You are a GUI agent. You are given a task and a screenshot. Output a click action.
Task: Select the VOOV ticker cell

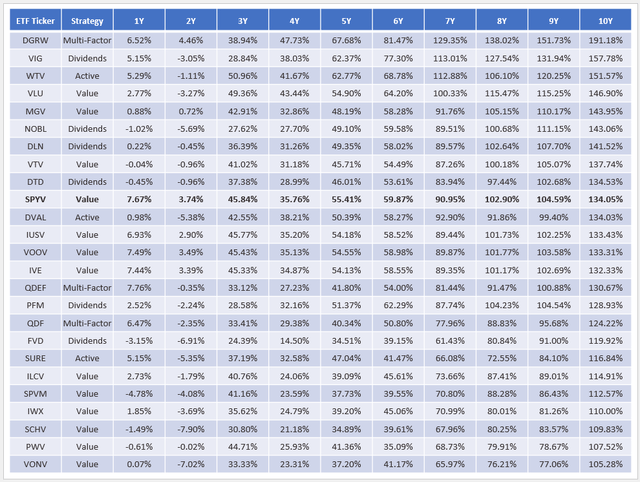point(33,252)
